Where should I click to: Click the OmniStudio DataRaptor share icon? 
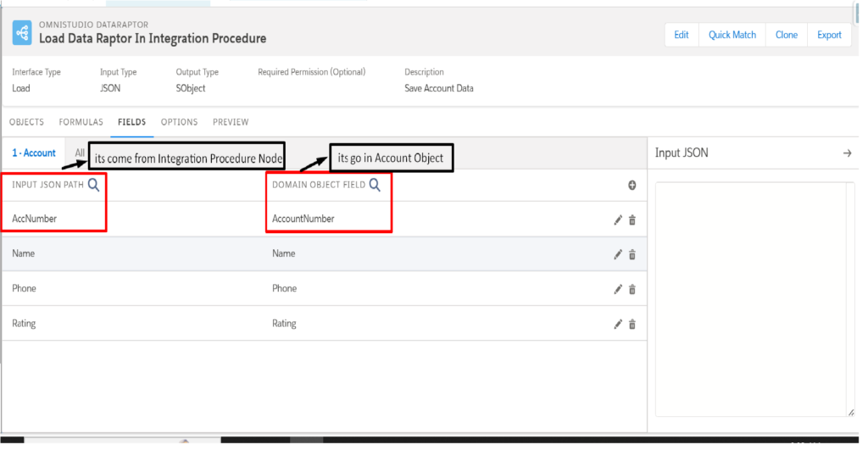22,33
